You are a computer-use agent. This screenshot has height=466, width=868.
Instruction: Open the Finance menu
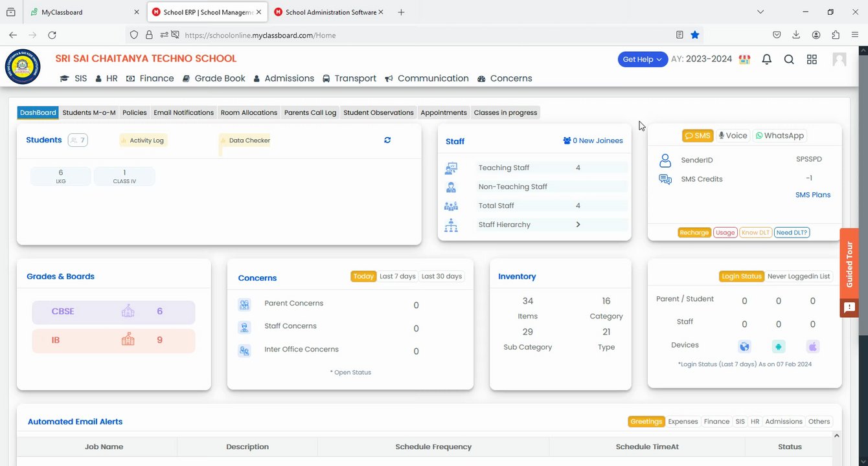click(150, 78)
